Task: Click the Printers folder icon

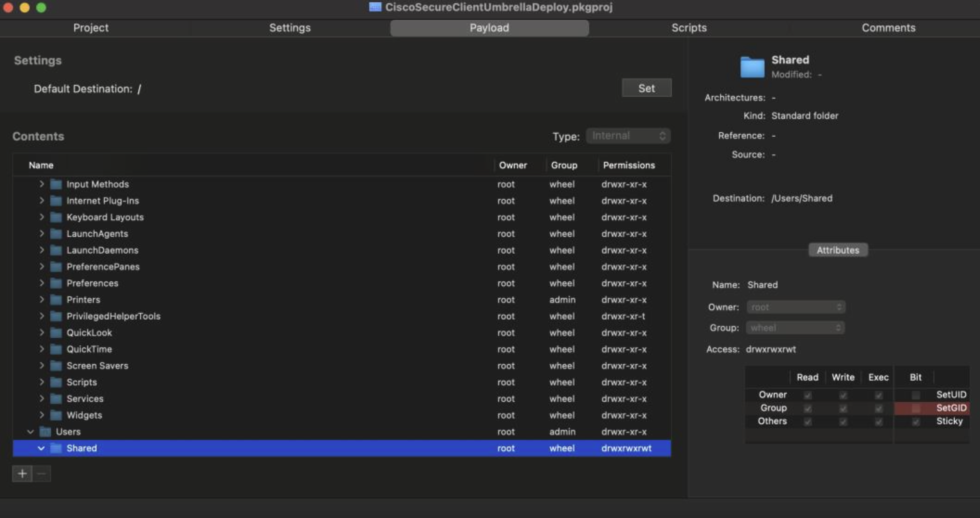Action: click(56, 300)
